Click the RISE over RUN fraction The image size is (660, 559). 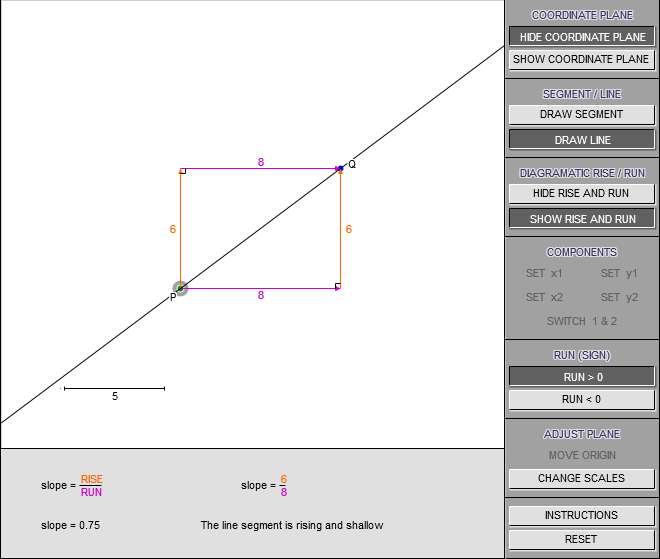91,486
